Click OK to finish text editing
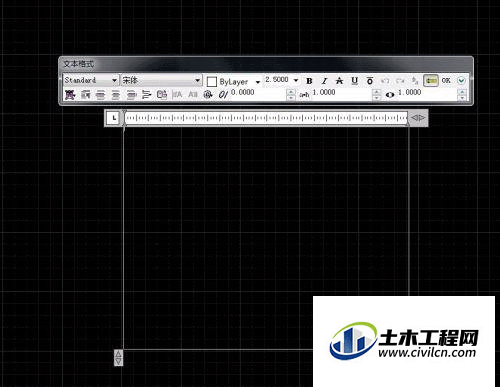The width and height of the screenshot is (500, 387). pos(446,80)
